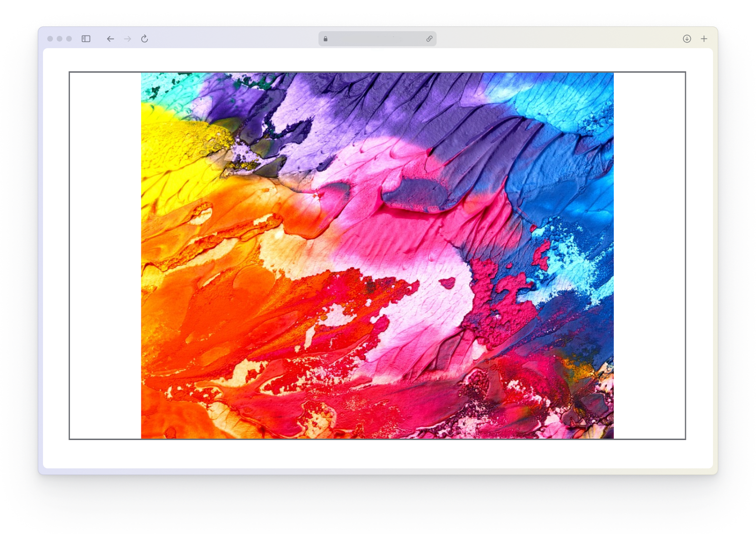
Task: Click blank white space right of painting
Action: pyautogui.click(x=649, y=255)
